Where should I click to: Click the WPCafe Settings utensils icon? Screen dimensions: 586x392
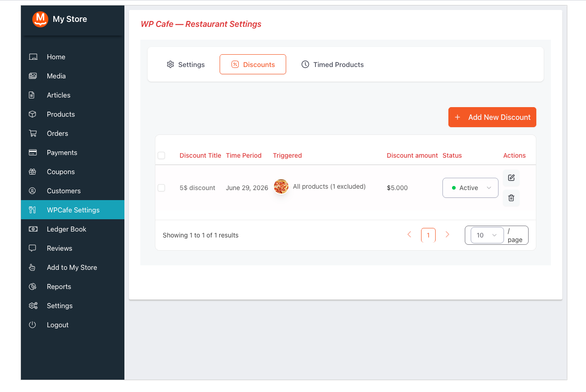click(32, 210)
